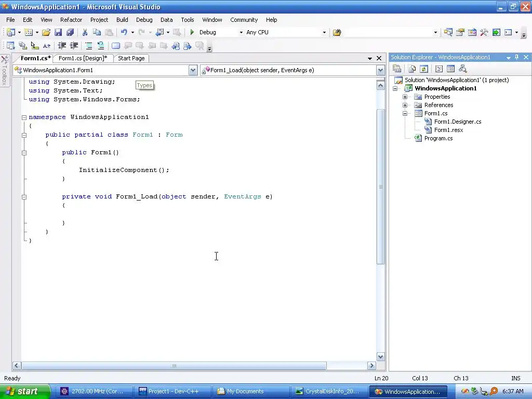Click the Toolbox hammer and wrench icon

pos(484,32)
